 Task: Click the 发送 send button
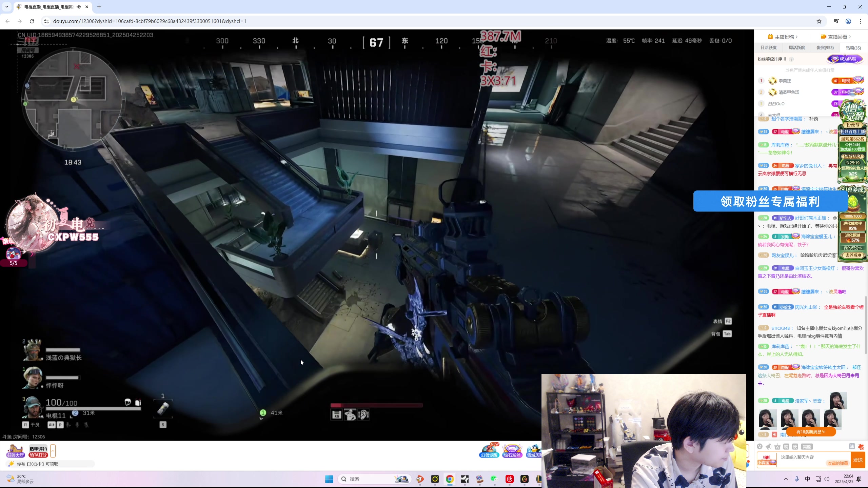click(858, 460)
